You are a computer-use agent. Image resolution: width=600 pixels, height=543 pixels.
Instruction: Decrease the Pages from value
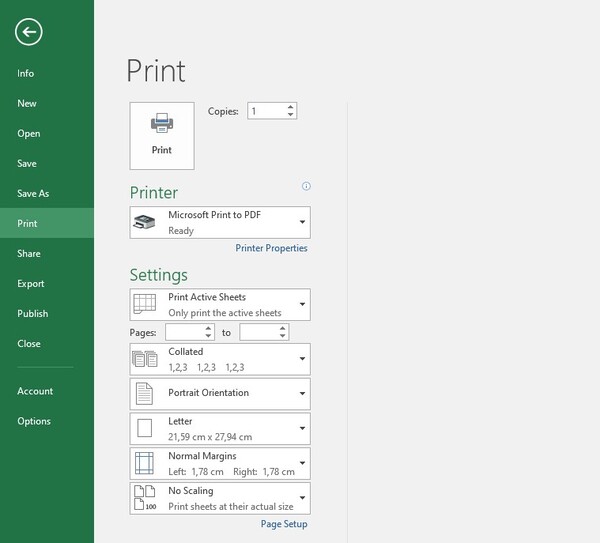coord(208,336)
